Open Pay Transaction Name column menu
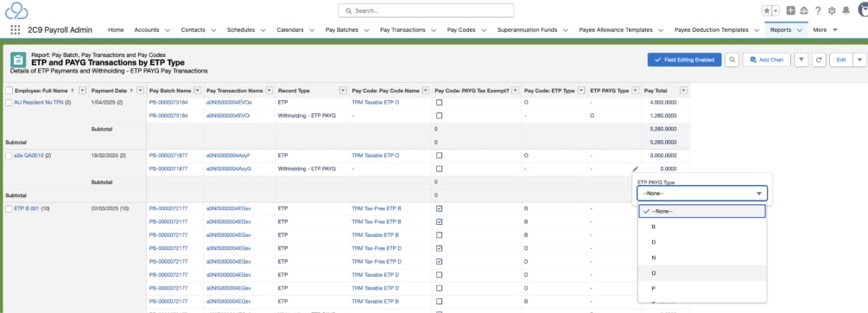The width and height of the screenshot is (868, 313). coord(269,90)
